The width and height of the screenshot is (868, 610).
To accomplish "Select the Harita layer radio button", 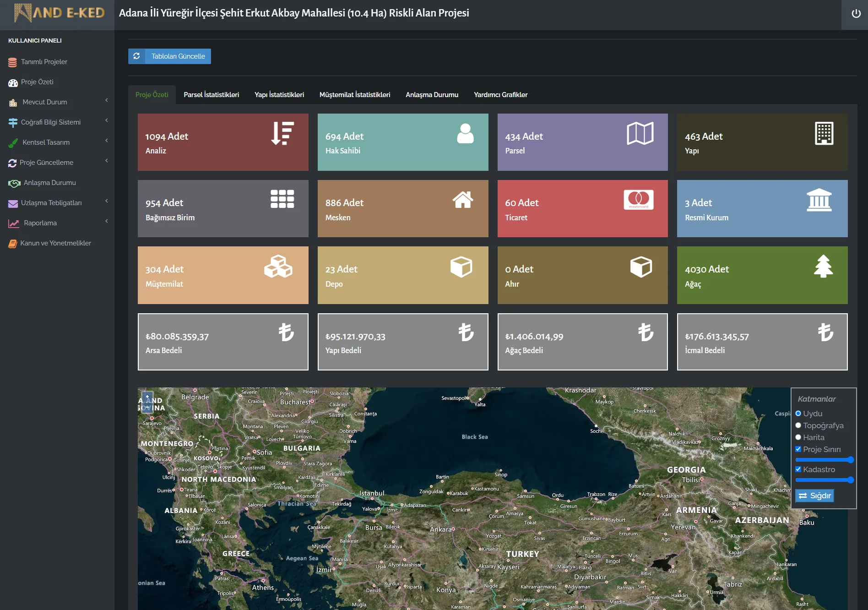I will tap(798, 437).
